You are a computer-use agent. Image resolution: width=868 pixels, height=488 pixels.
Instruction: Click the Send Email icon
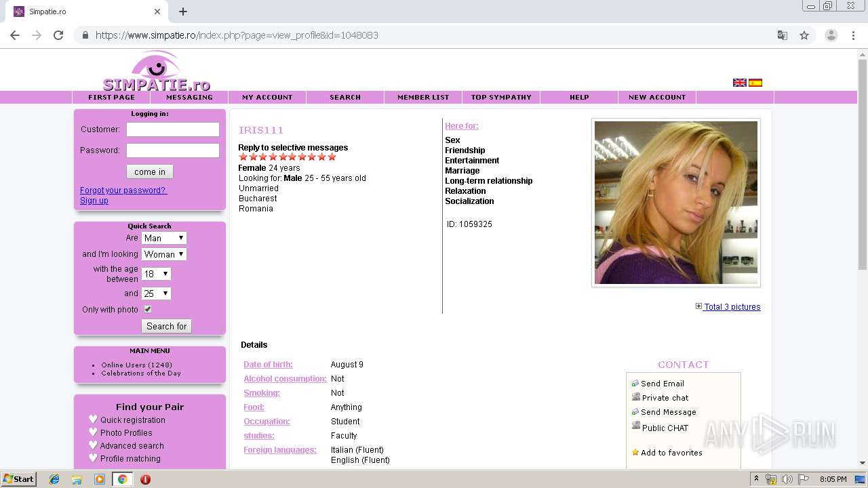pyautogui.click(x=635, y=383)
